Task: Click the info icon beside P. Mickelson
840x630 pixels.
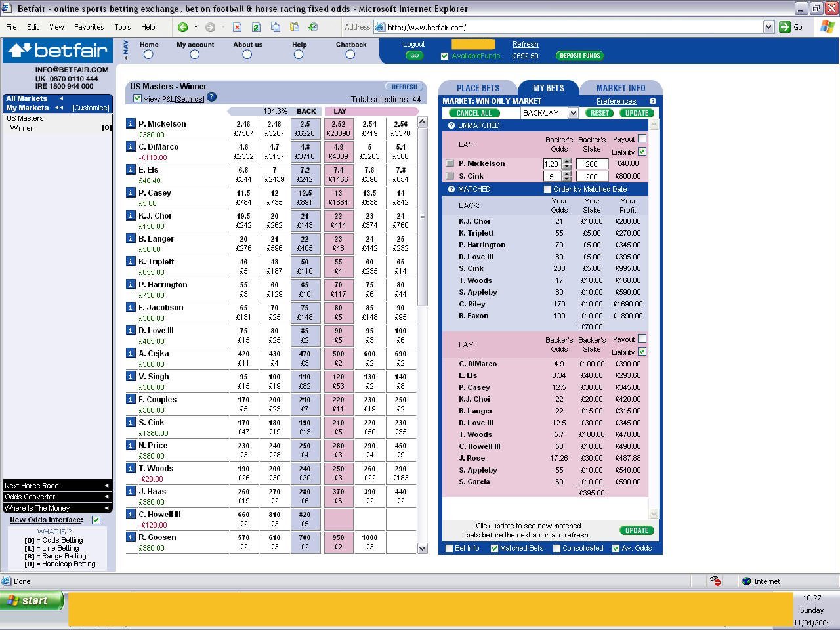Action: click(x=131, y=124)
